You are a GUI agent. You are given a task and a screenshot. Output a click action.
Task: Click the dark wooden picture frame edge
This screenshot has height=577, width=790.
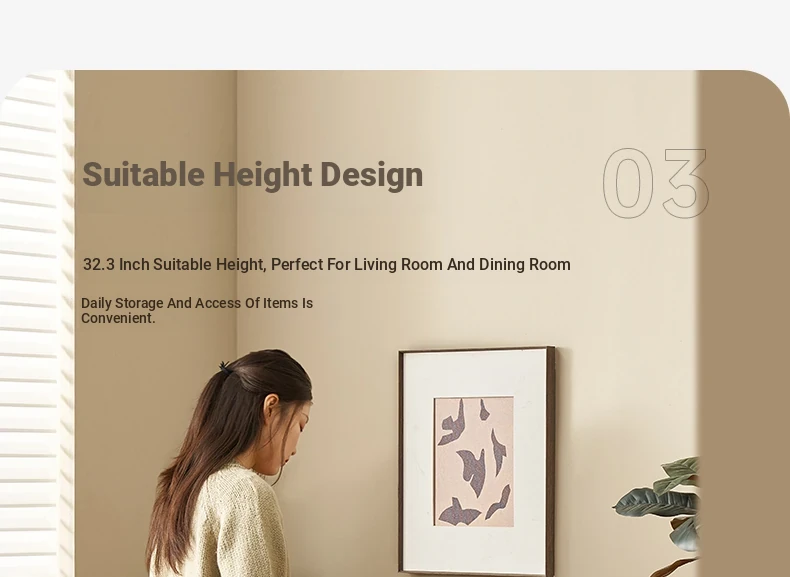point(551,461)
